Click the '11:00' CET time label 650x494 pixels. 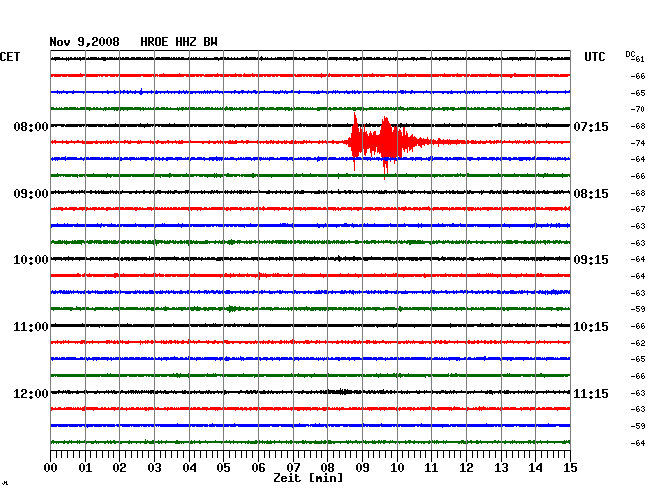[x=31, y=327]
